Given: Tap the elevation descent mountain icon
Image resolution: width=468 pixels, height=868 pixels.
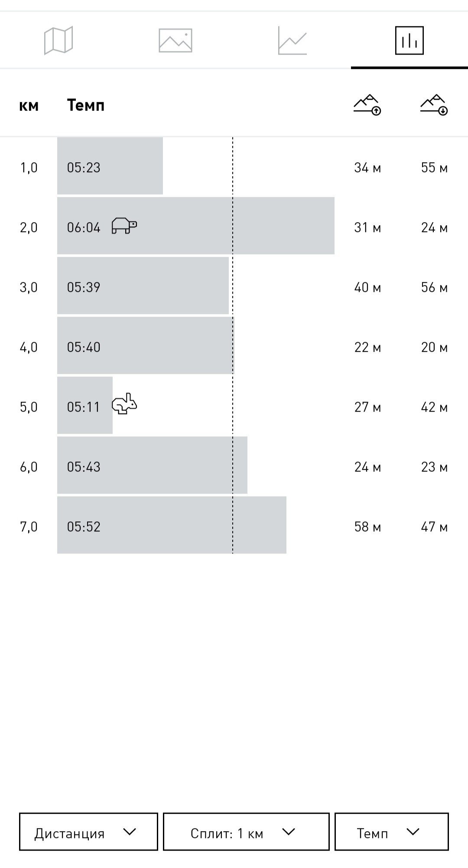Looking at the screenshot, I should pos(434,105).
